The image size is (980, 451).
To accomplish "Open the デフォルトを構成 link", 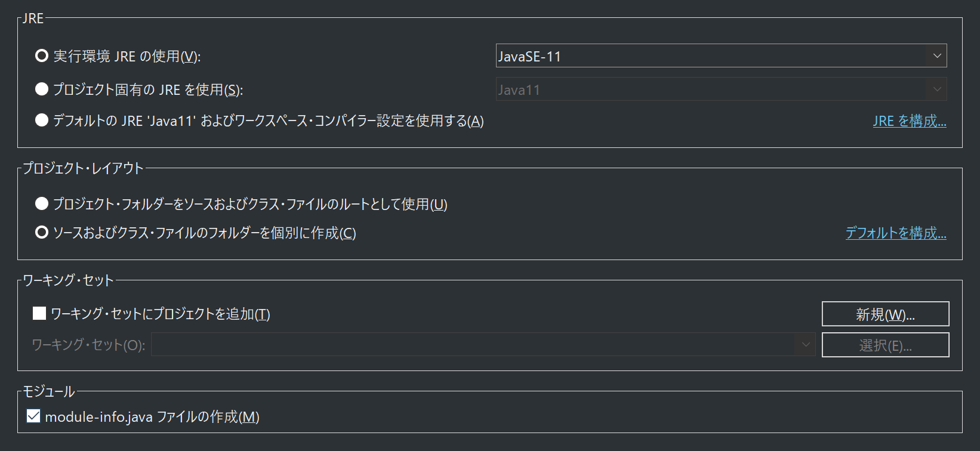I will pyautogui.click(x=895, y=233).
